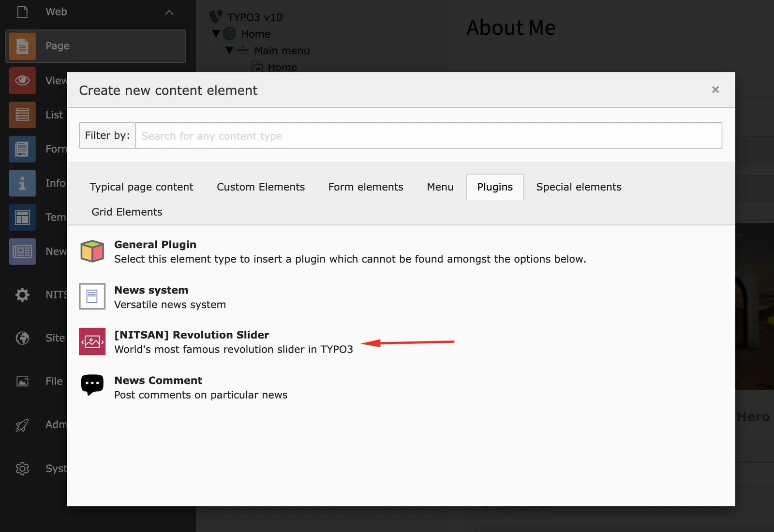Select the Revolution Slider icon
774x532 pixels.
pos(92,341)
